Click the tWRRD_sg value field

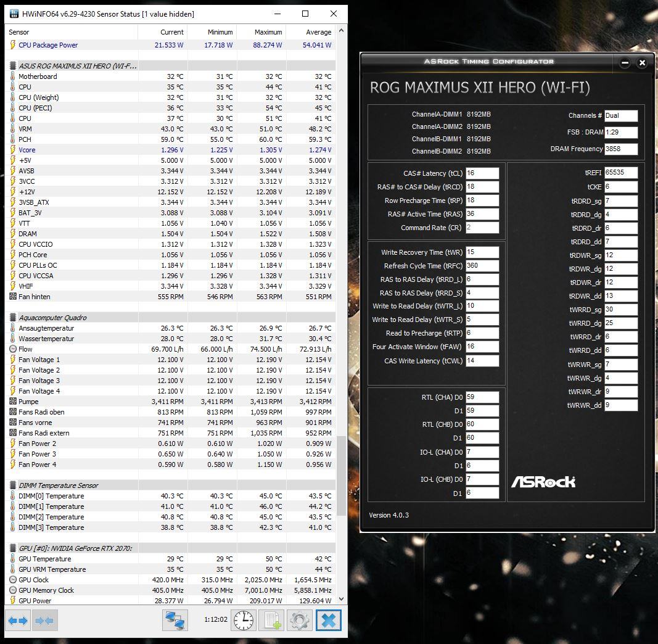[621, 310]
